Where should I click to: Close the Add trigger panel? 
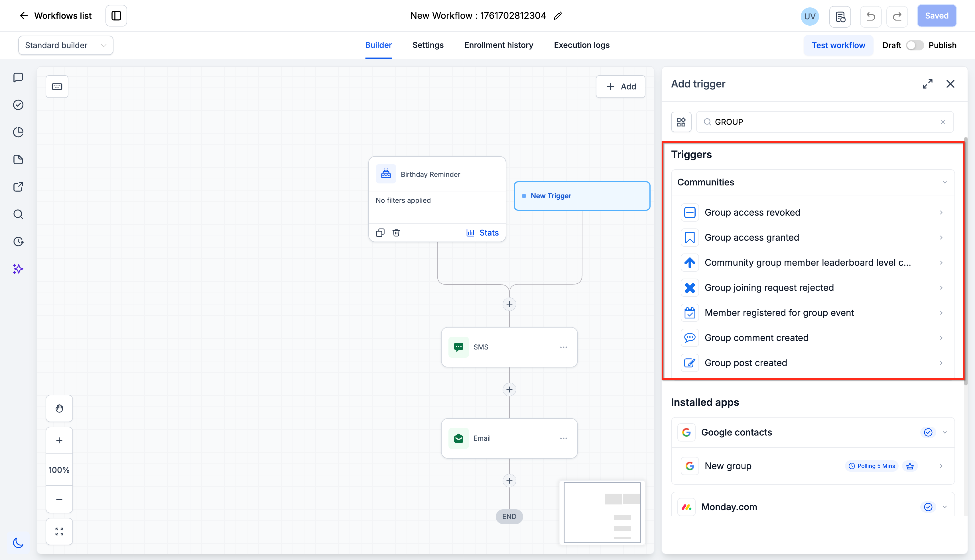[950, 84]
